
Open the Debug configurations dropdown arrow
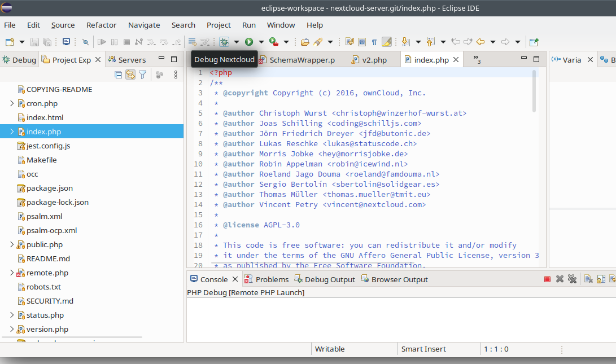pyautogui.click(x=237, y=42)
